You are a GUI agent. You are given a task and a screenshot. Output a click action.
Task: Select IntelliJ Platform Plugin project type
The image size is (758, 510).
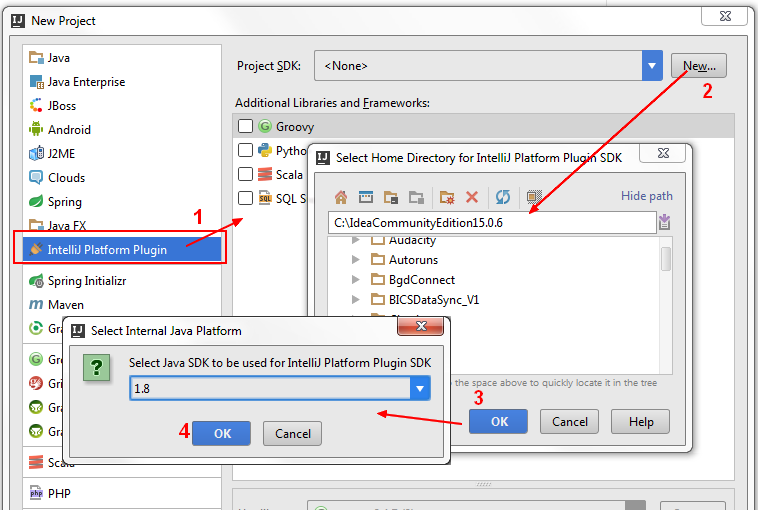coord(122,249)
